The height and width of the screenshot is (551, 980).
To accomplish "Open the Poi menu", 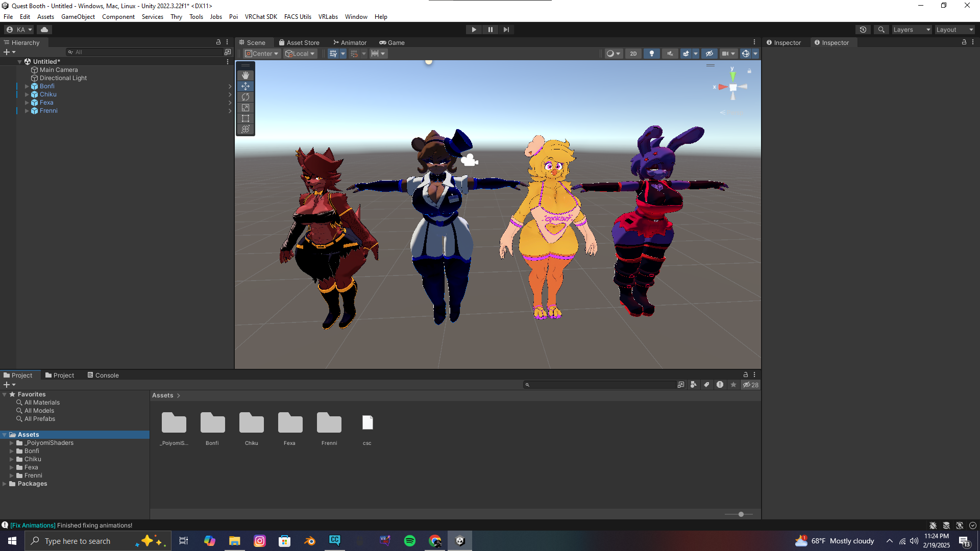I will [x=233, y=17].
